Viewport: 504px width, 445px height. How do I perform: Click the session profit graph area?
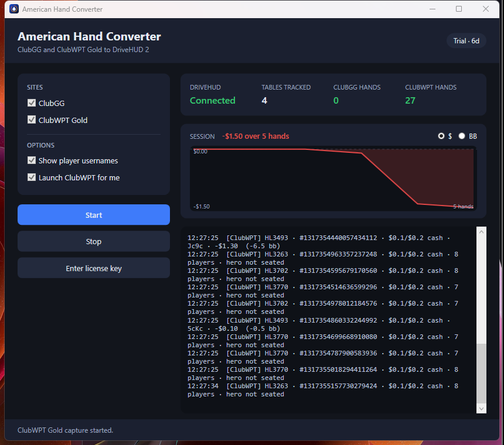(333, 179)
